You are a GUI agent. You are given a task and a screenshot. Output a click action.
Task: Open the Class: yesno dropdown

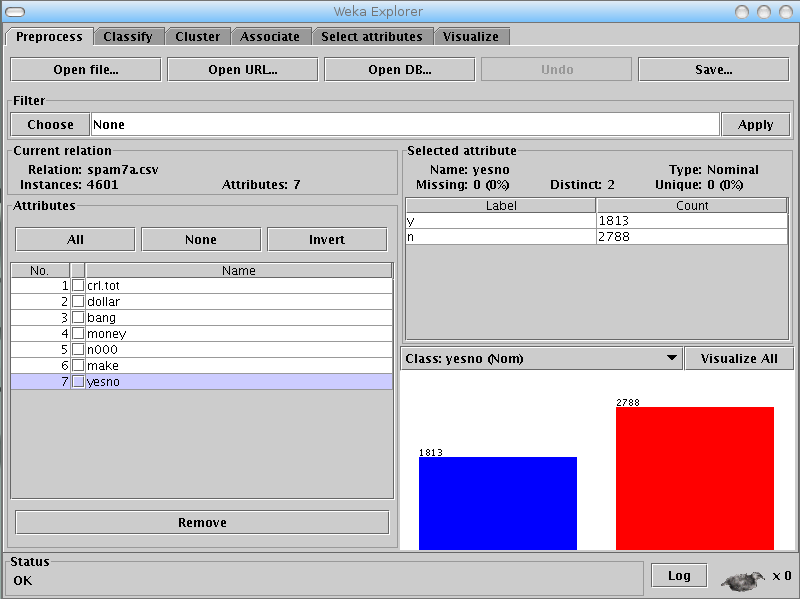point(671,358)
